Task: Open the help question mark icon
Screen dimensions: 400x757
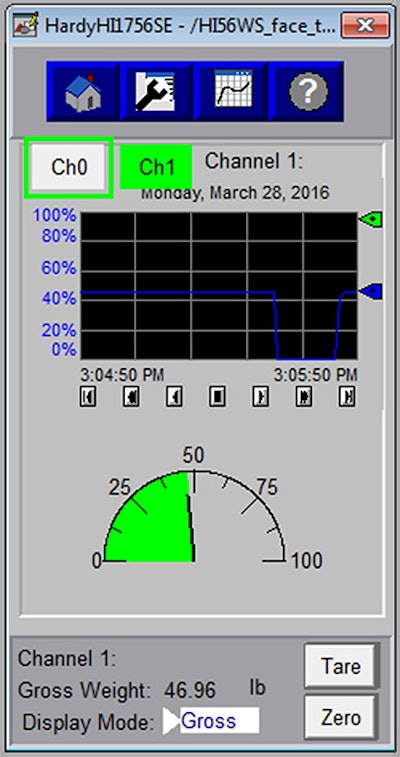Action: (x=307, y=91)
